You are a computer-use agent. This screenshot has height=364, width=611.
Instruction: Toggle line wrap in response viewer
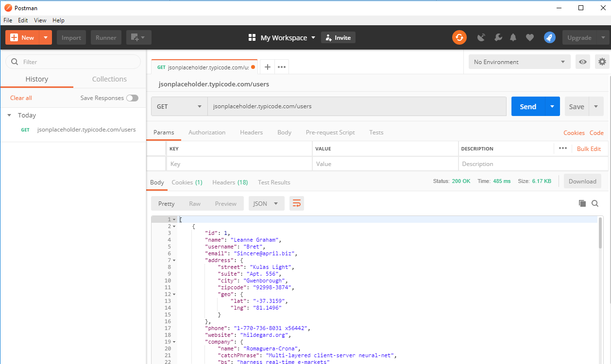(x=296, y=203)
